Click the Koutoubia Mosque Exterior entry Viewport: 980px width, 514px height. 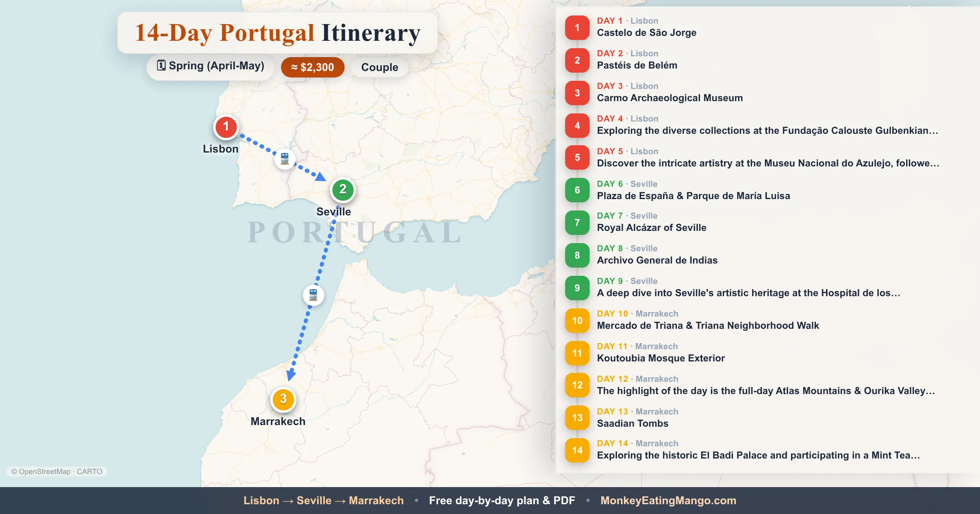pos(661,358)
